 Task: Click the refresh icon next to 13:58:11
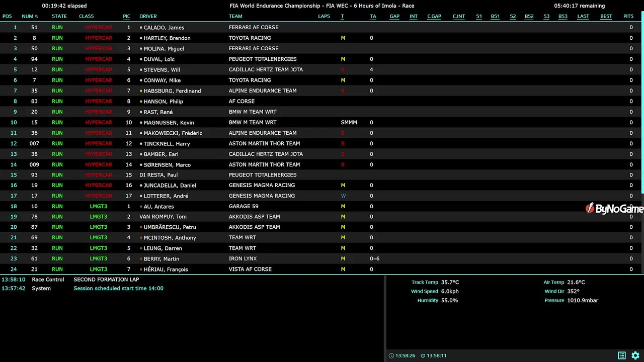click(x=423, y=356)
